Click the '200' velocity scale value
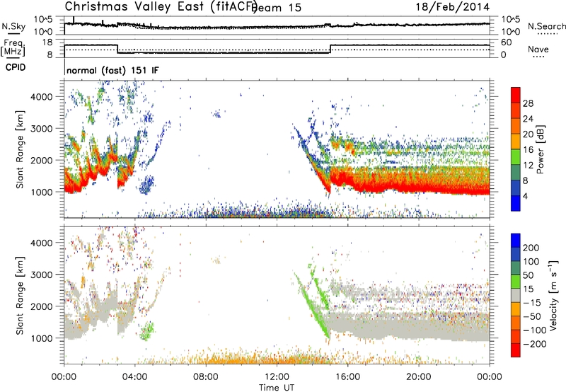The height and width of the screenshot is (392, 566). coord(531,248)
